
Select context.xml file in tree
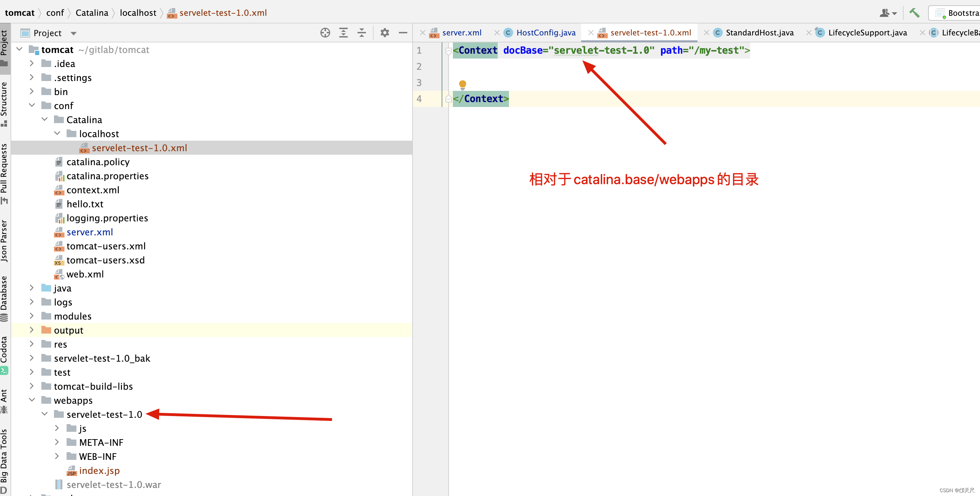(x=93, y=190)
